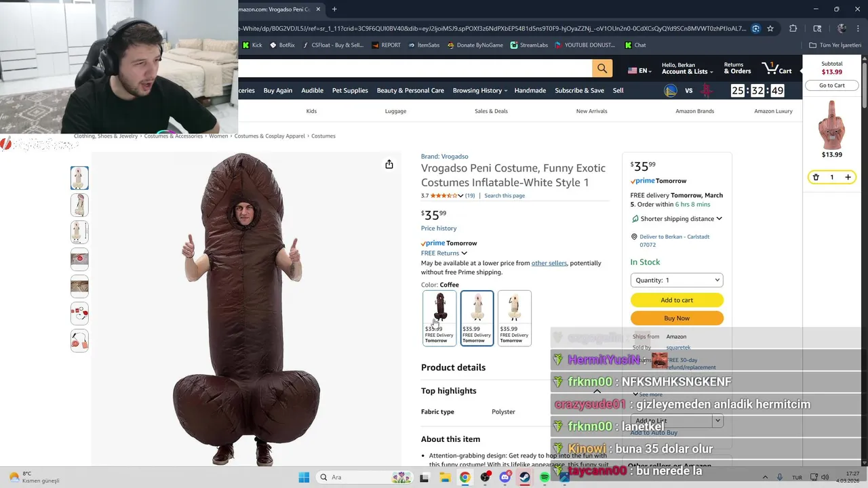Open the EN language selector dropdown
Screen dimensions: 868x488
[639, 70]
